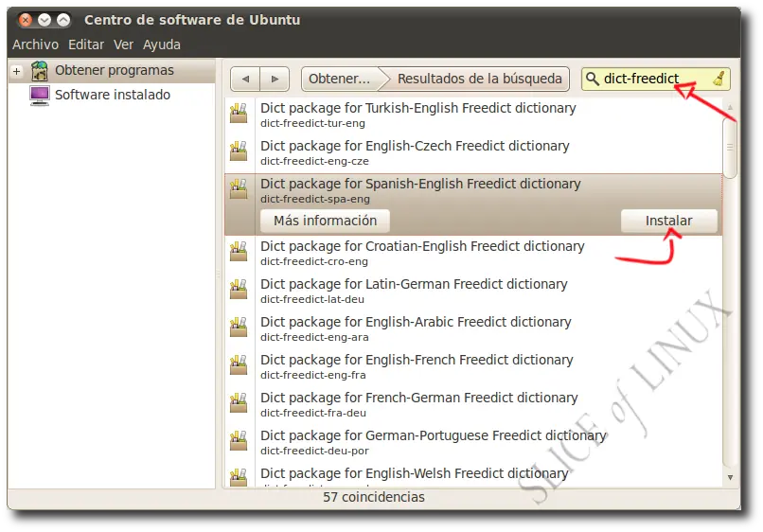Click the English-Czech dictionary package icon

tap(239, 151)
